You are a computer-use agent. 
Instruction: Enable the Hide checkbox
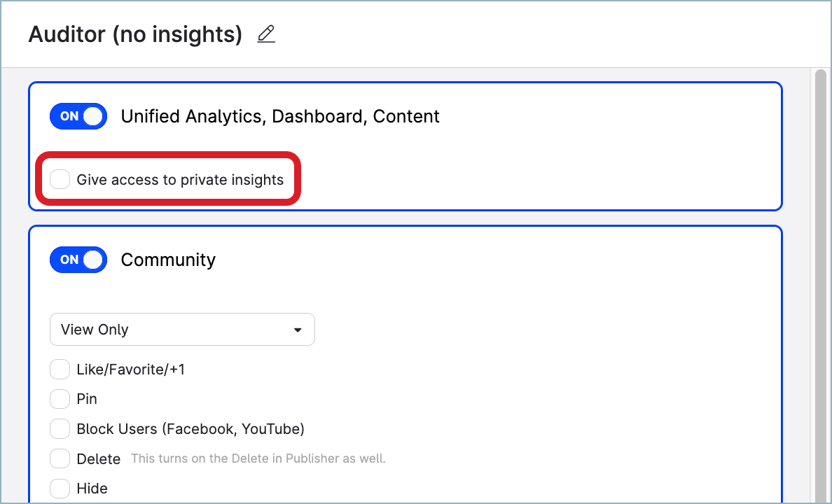click(60, 488)
